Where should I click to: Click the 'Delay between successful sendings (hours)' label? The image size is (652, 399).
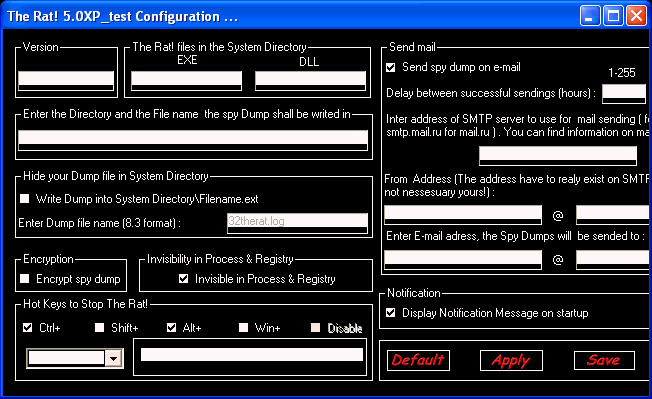tap(491, 93)
